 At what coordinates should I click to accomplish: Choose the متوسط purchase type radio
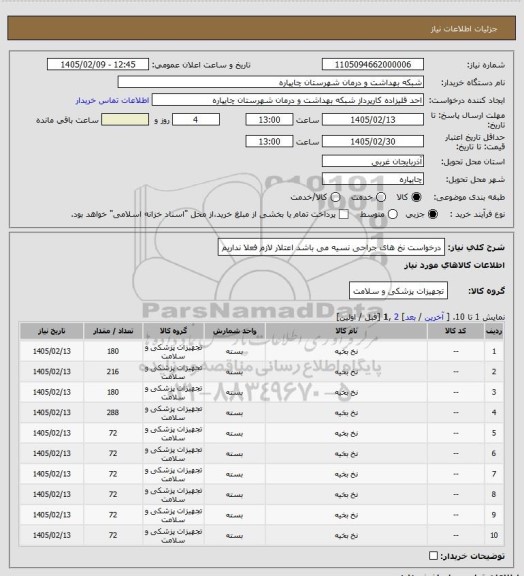point(392,214)
